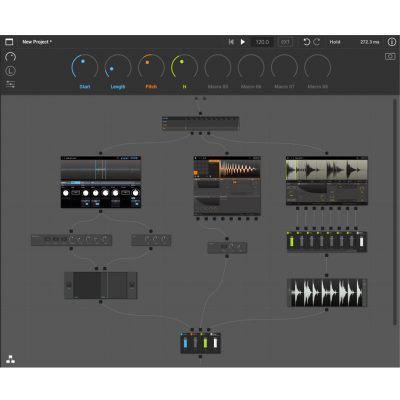The width and height of the screenshot is (400, 400).
Task: Select the final four-channel output mixer module
Action: pos(200,343)
